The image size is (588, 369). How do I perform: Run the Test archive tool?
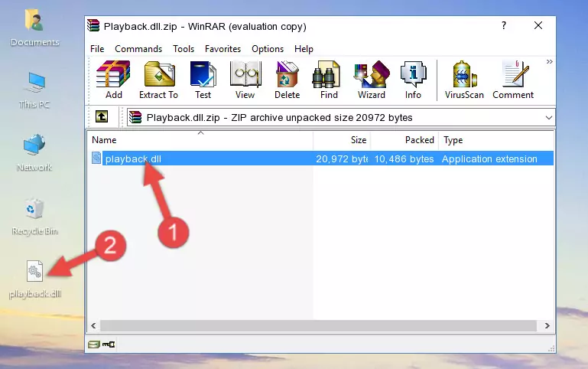[203, 80]
